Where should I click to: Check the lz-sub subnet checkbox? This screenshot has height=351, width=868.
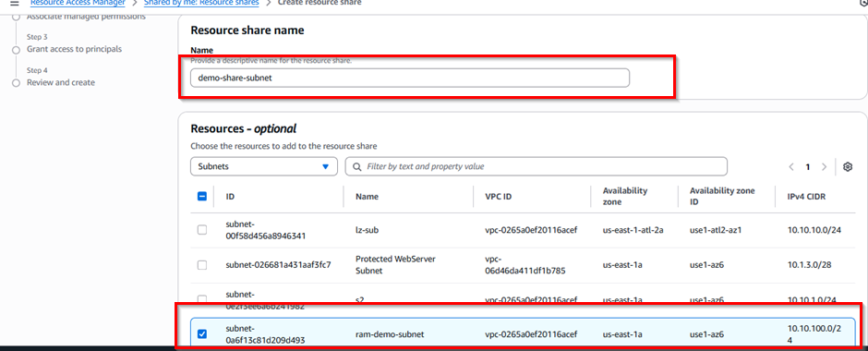pos(202,230)
